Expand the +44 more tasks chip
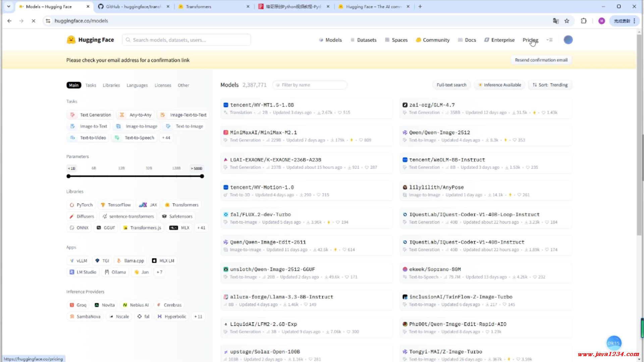Screen dimensions: 644x362 pyautogui.click(x=166, y=137)
